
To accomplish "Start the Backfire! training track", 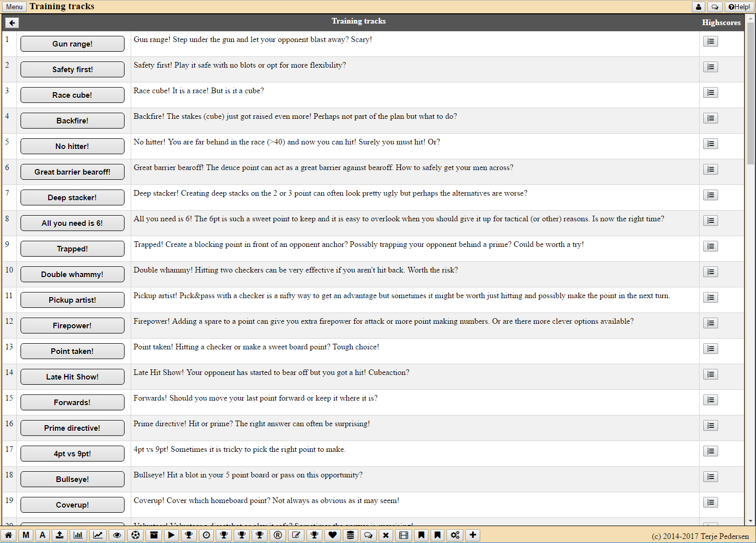I will (x=72, y=121).
